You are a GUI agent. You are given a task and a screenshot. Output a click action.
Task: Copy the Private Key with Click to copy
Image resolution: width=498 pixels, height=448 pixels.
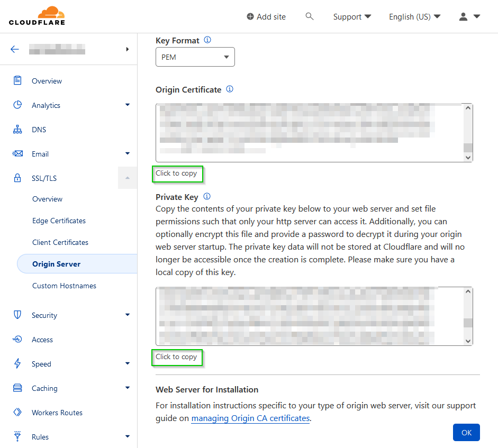click(177, 357)
